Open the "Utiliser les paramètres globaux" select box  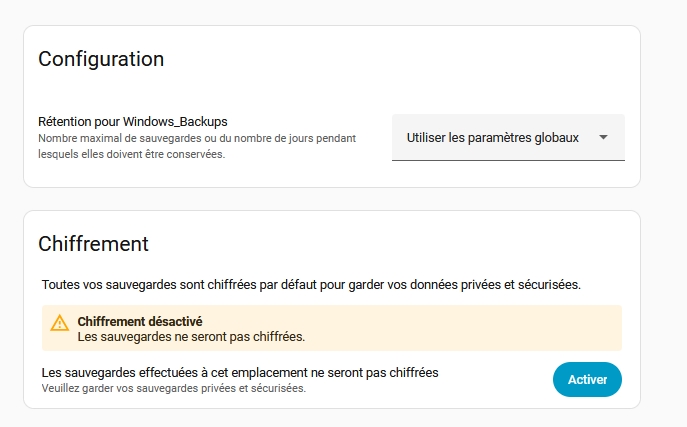(x=493, y=138)
